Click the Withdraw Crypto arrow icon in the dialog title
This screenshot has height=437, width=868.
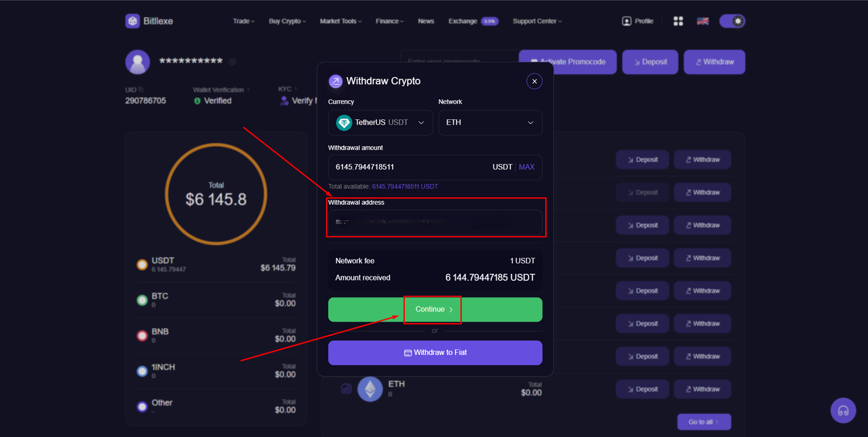coord(336,81)
